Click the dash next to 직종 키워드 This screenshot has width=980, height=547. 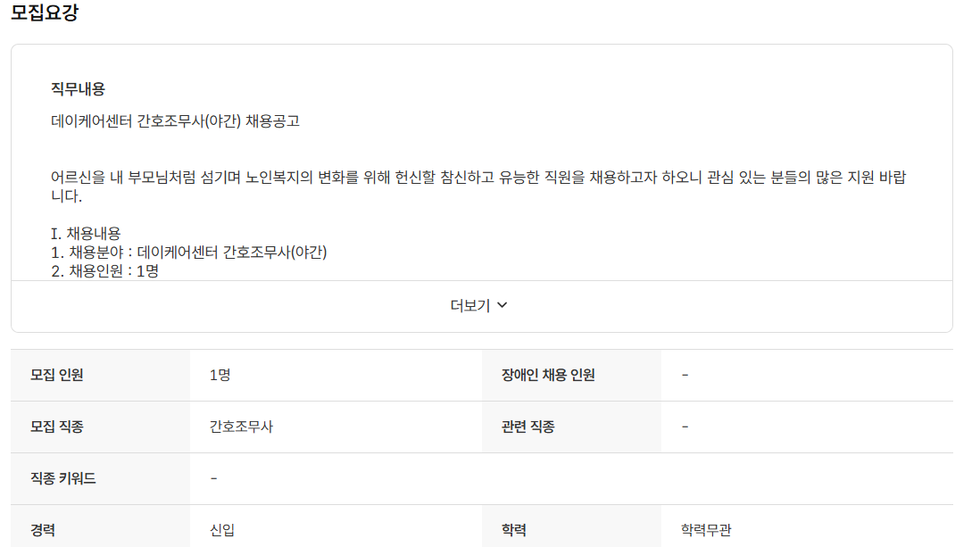(212, 478)
